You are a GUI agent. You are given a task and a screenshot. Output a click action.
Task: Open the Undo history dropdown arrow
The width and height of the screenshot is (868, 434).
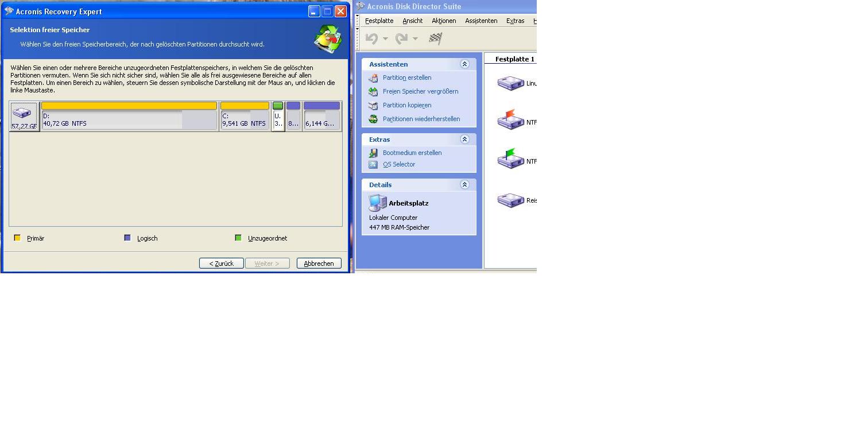(x=385, y=39)
